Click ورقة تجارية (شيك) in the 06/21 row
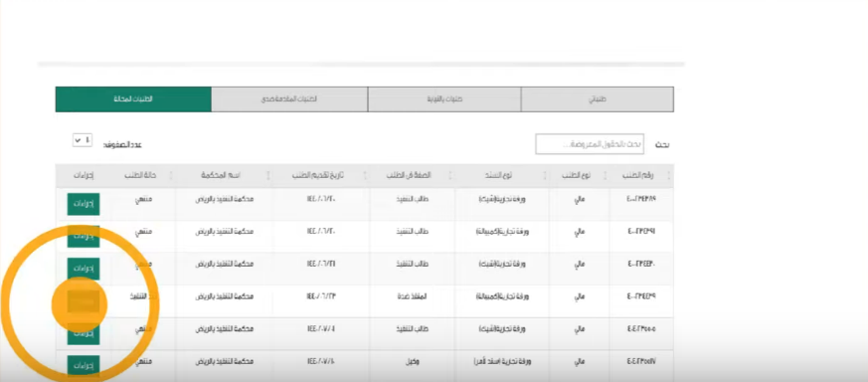The width and height of the screenshot is (868, 382). (502, 264)
